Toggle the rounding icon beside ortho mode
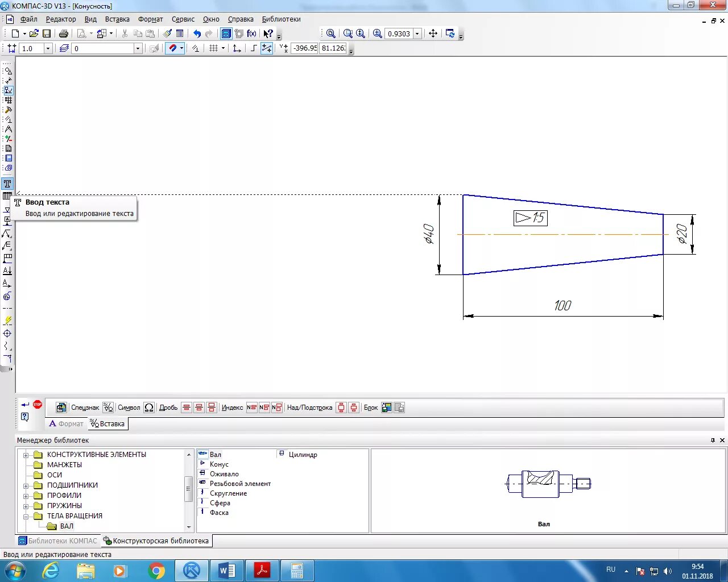 (x=266, y=48)
